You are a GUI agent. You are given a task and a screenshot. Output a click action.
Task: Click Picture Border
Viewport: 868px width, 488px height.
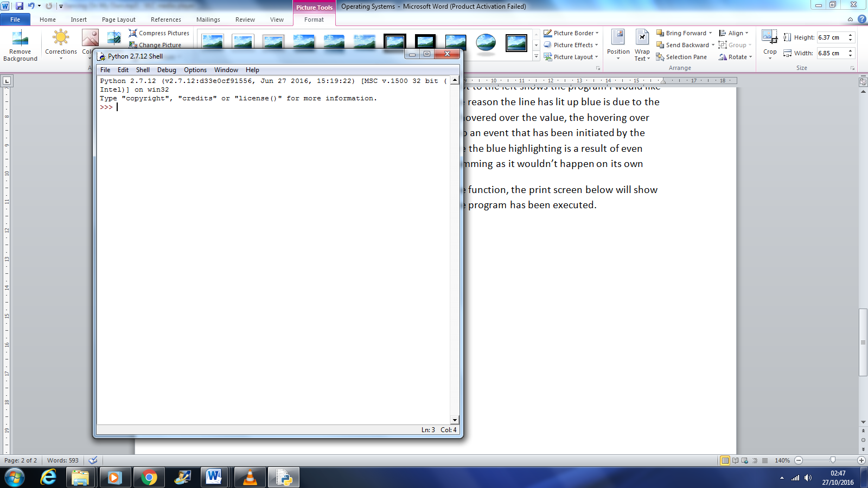click(x=570, y=33)
